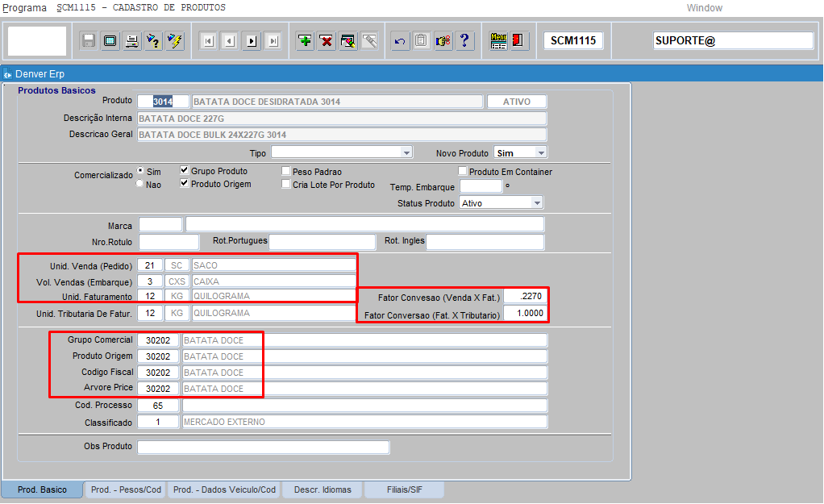Open the Programa menu
Image resolution: width=824 pixels, height=504 pixels.
coord(24,8)
